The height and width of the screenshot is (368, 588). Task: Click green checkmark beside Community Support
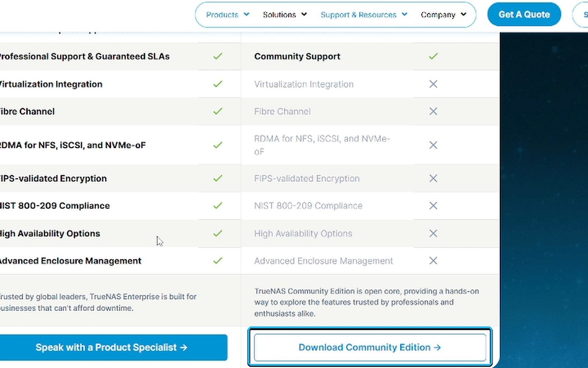(x=433, y=56)
